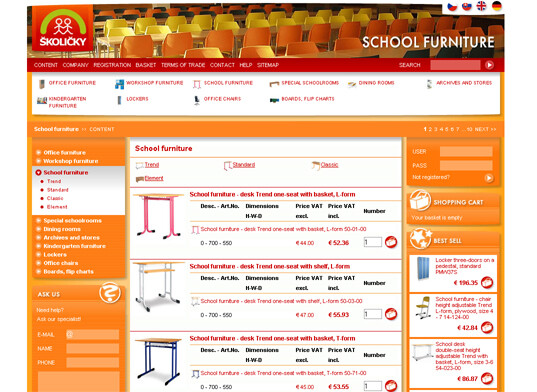
Task: Open desk Trend one-seat with shelf title
Action: pos(270,266)
